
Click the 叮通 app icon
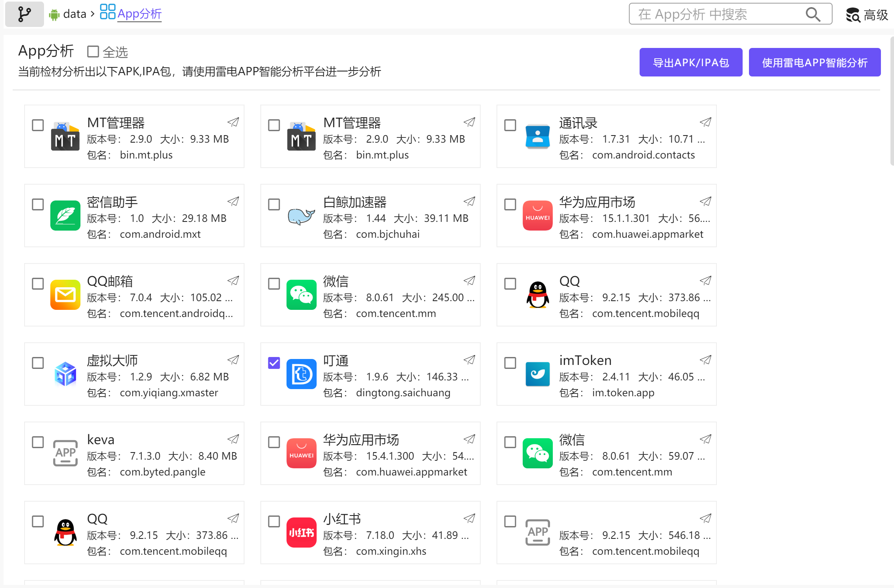(301, 374)
